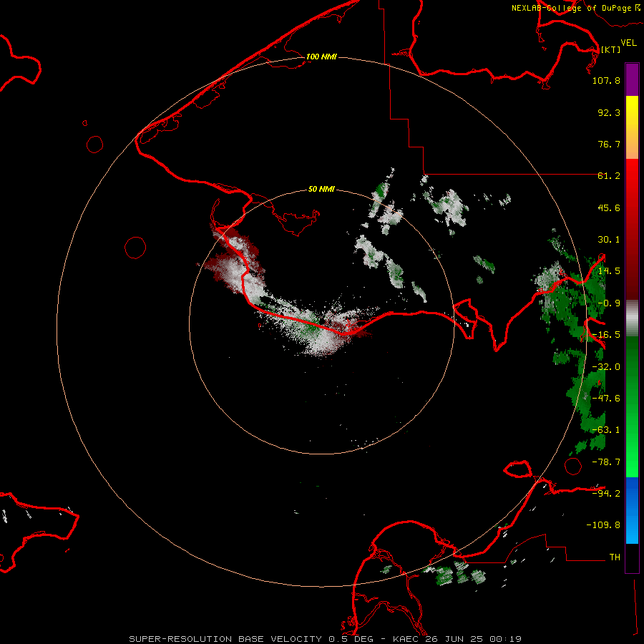
Task: Click the -32.0 velocity scale value
Action: pyautogui.click(x=606, y=367)
